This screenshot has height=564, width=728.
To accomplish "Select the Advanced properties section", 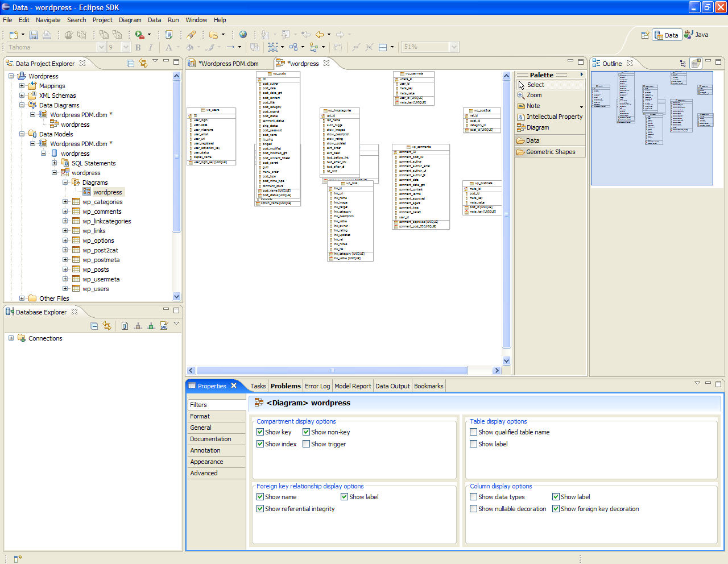I will pos(217,473).
